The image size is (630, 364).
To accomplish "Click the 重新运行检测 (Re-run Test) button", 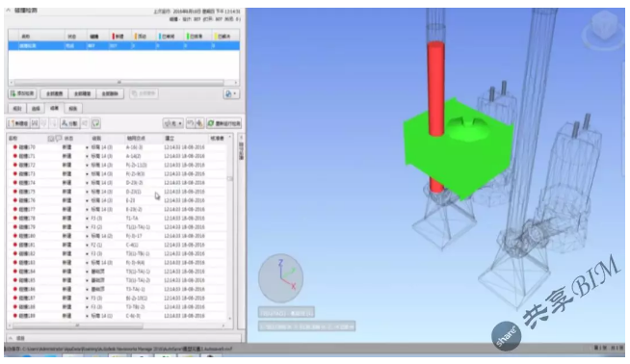I will pyautogui.click(x=223, y=123).
